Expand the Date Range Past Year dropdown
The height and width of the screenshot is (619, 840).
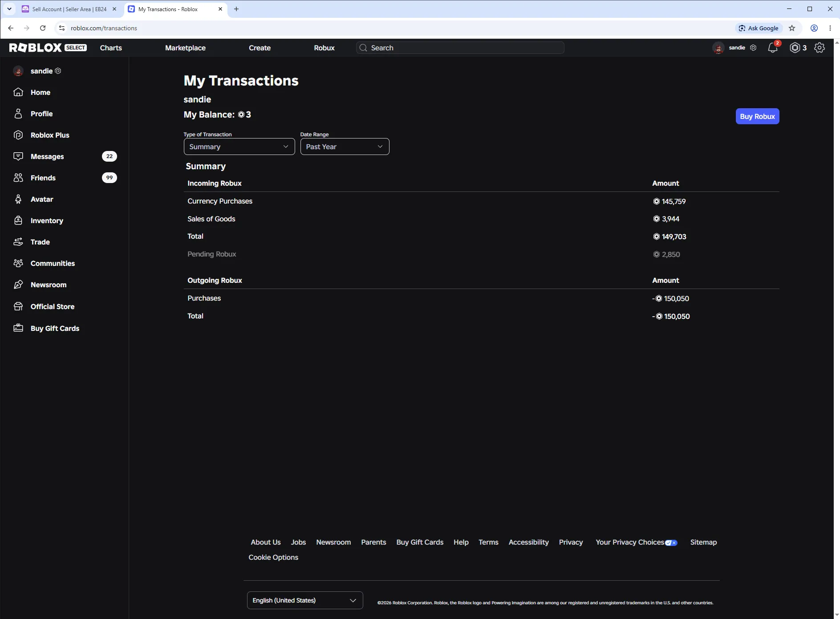click(345, 147)
